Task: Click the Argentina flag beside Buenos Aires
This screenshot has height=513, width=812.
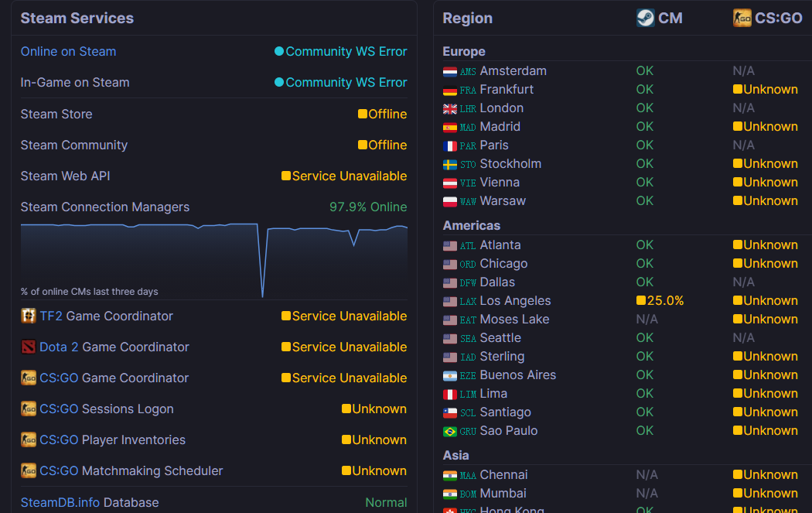Action: tap(450, 375)
